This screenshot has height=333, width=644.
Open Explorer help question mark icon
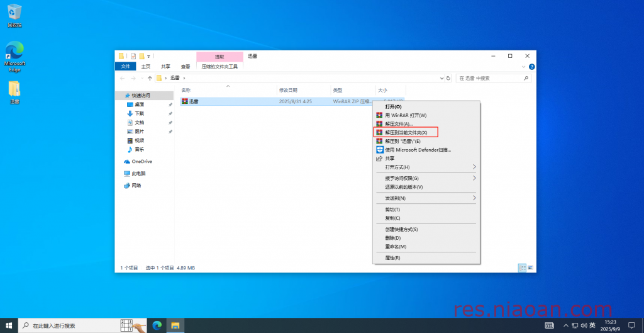pyautogui.click(x=531, y=67)
